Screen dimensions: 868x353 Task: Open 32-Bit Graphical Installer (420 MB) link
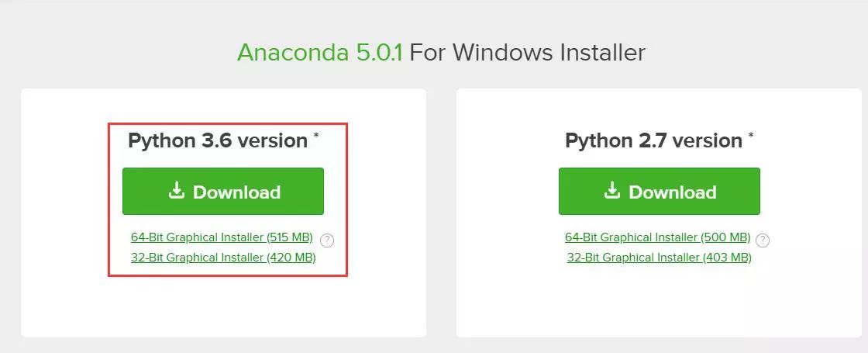pyautogui.click(x=223, y=257)
